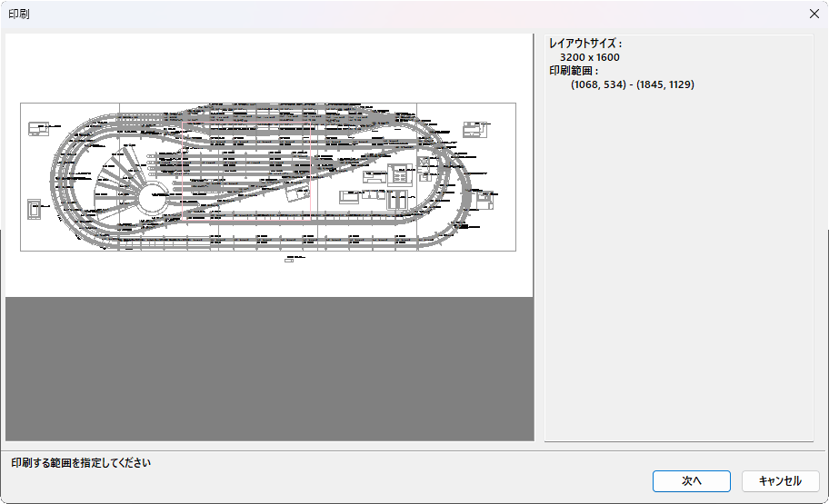Close the 印刷 dialog window

click(814, 14)
